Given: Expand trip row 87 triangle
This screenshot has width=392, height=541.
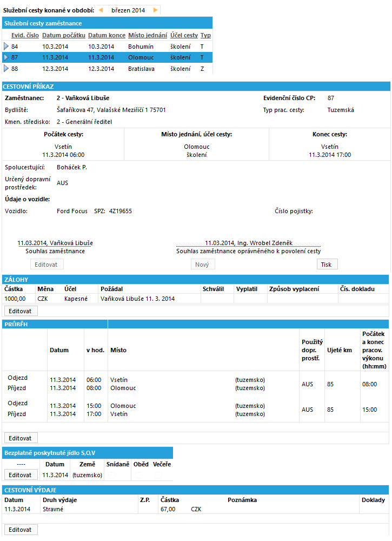Looking at the screenshot, I should (x=6, y=57).
